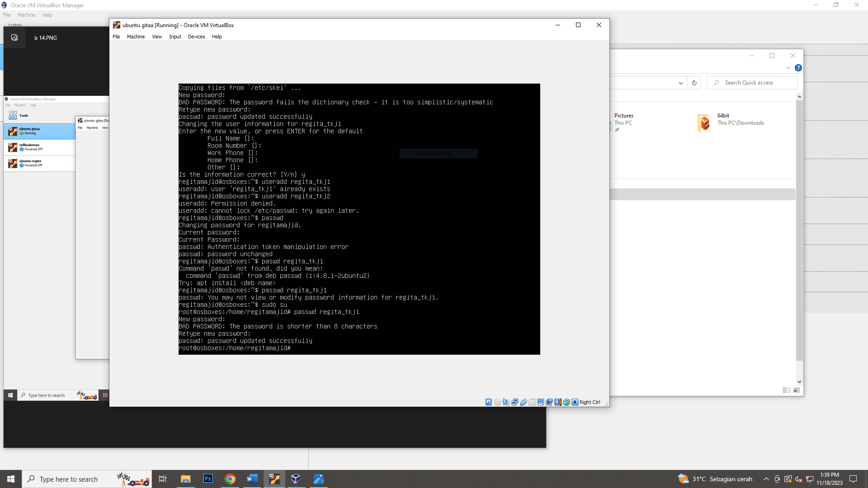The height and width of the screenshot is (488, 868).
Task: Expand the File Explorer ribbon chevron
Action: pos(788,68)
